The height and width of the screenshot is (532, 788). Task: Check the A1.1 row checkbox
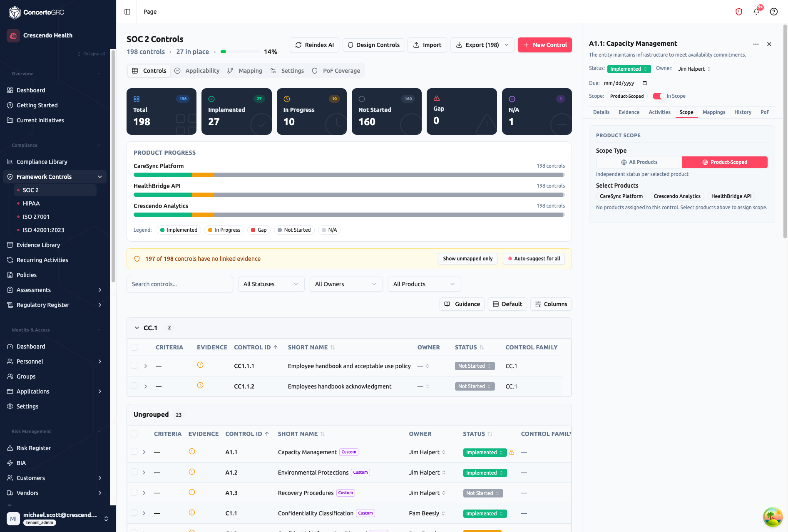134,451
